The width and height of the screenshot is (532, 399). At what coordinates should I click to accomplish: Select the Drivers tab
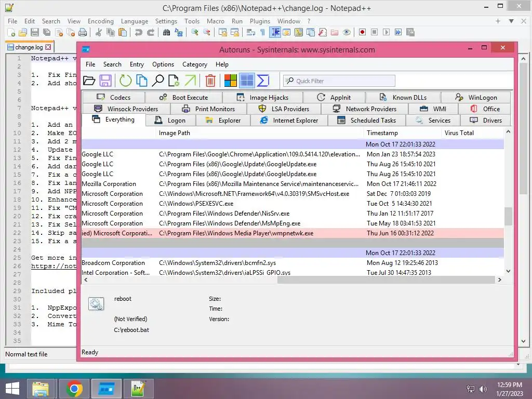(x=486, y=121)
